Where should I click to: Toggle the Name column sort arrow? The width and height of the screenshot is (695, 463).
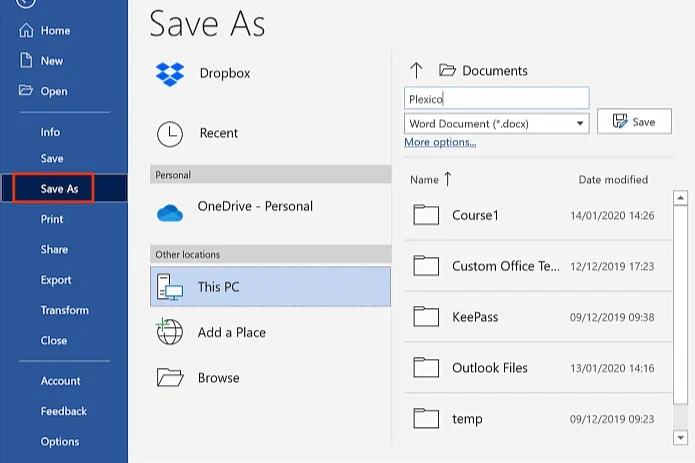pyautogui.click(x=448, y=179)
